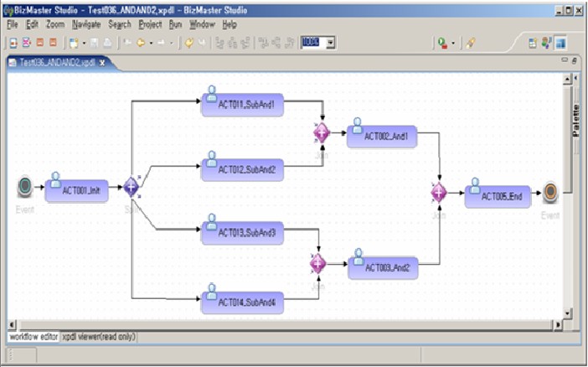The width and height of the screenshot is (588, 367).
Task: Click the yellow back navigation arrow
Action: tap(141, 44)
